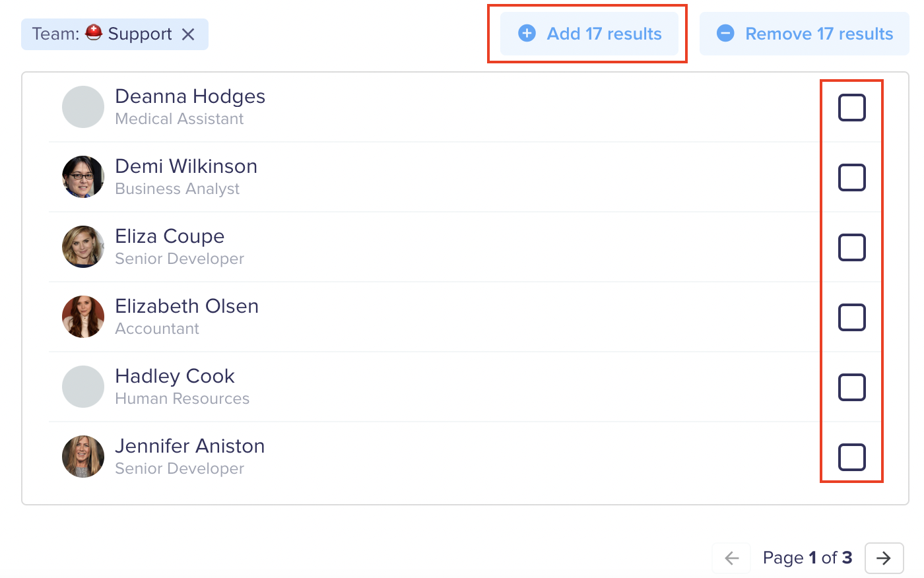Viewport: 924px width, 578px height.
Task: Go to the next page arrow
Action: [x=884, y=558]
